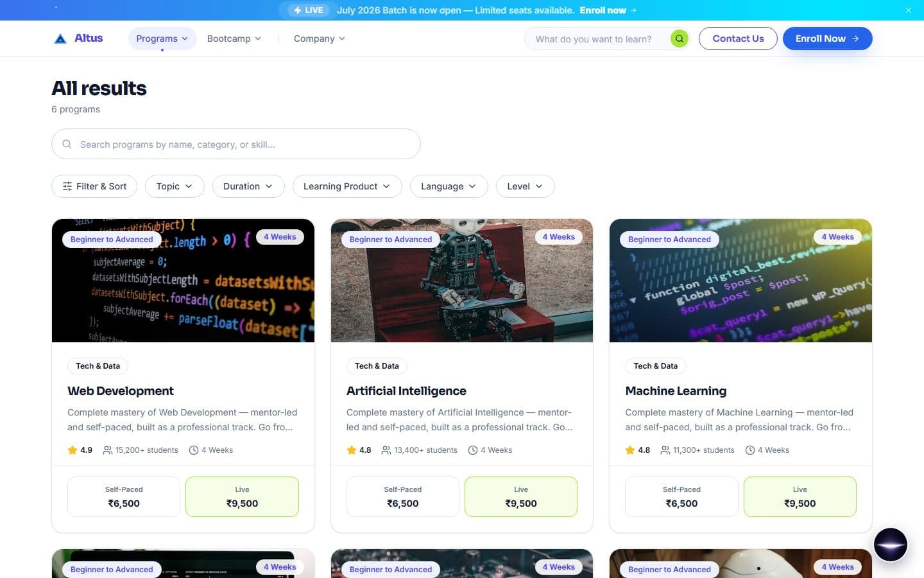Select Self-Paced option for Artificial Intelligence
Screen dimensions: 924x578
[403, 496]
